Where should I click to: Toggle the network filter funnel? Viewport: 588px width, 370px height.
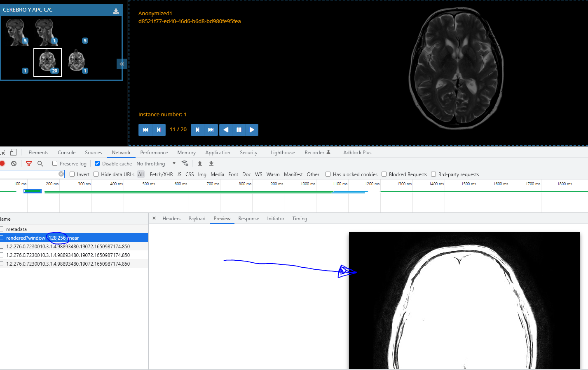(x=29, y=163)
